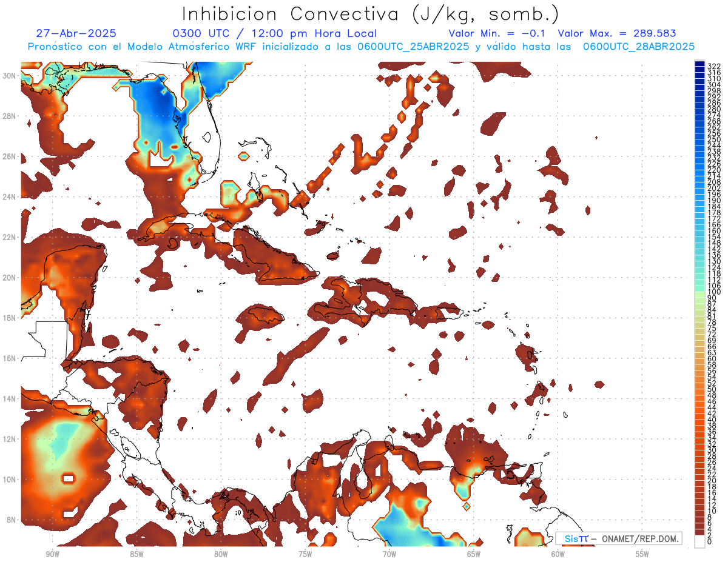Click the colorbar value label 250

pos(714,139)
